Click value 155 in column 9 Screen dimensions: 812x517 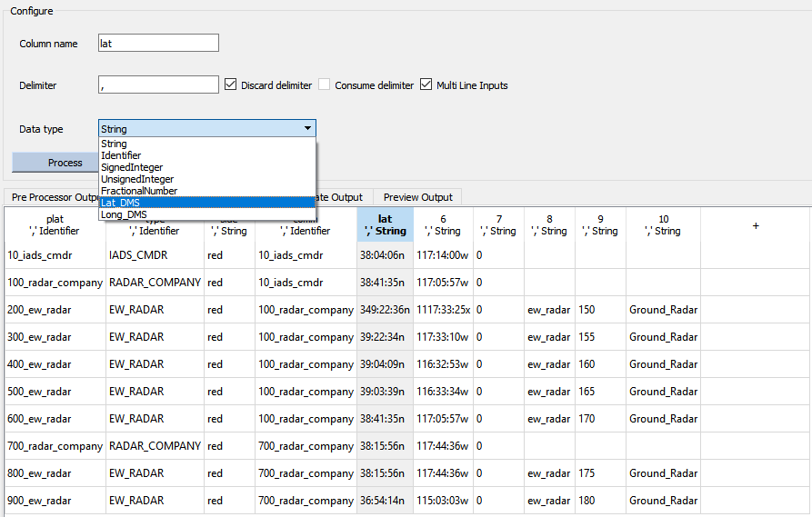(601, 337)
